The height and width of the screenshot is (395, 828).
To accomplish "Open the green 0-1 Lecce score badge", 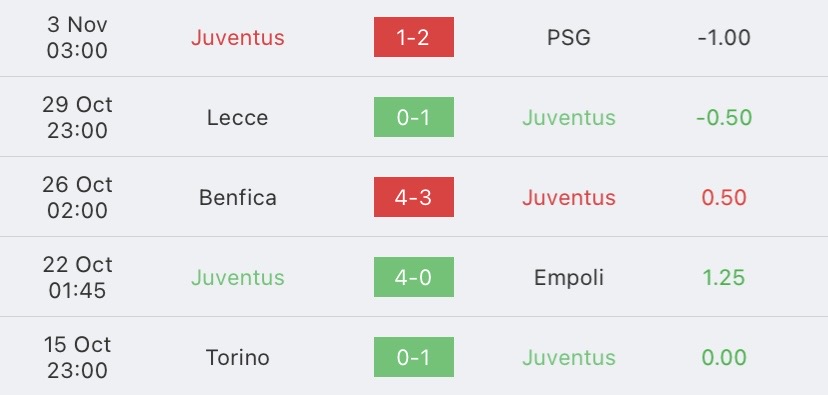I will pos(413,117).
